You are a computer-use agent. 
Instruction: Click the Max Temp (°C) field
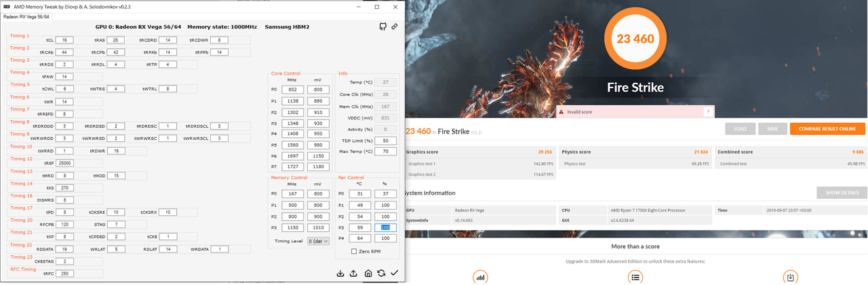coord(385,151)
